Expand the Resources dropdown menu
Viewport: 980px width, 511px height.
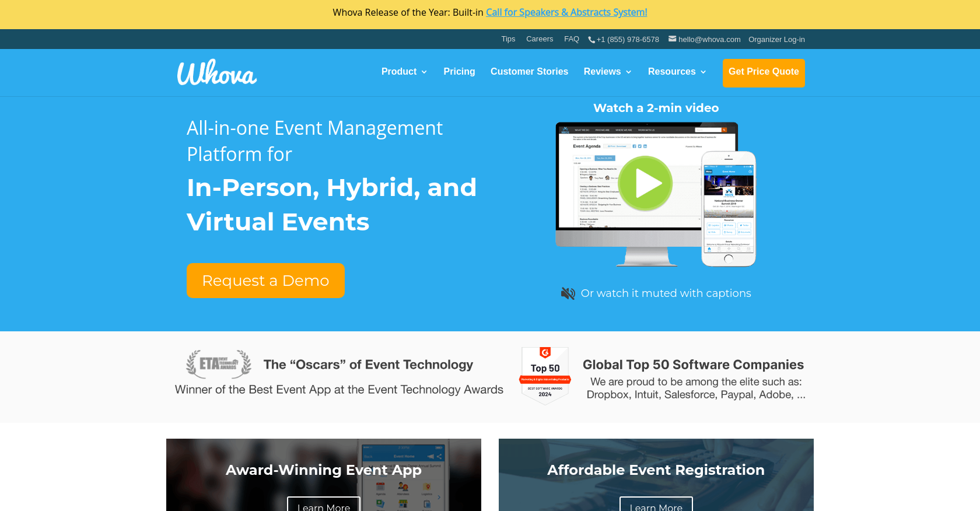(x=677, y=72)
